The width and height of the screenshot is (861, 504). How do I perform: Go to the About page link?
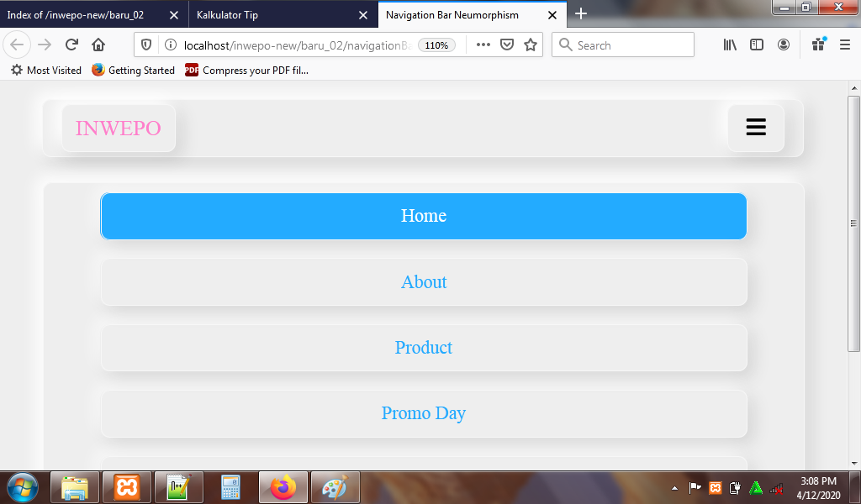(x=424, y=282)
